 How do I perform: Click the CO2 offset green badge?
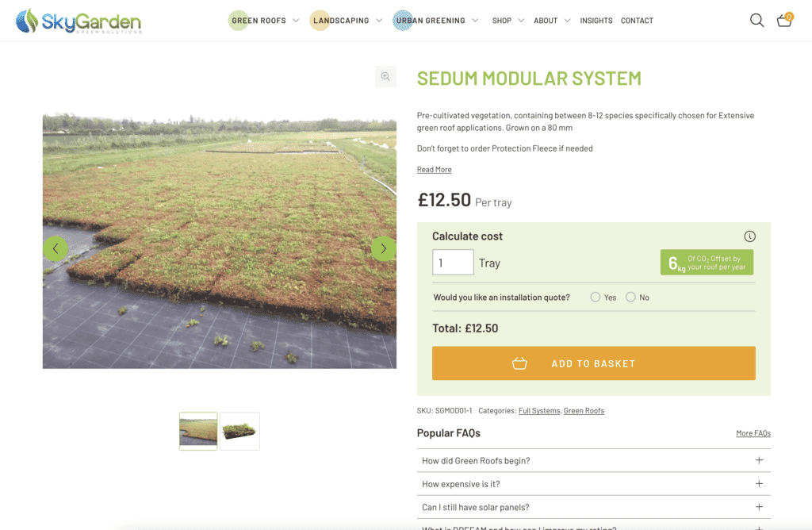click(x=707, y=262)
